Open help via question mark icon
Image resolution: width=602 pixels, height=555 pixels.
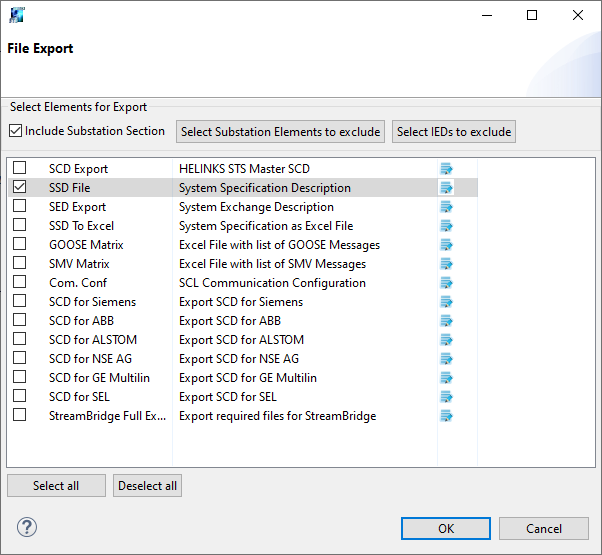[x=27, y=527]
